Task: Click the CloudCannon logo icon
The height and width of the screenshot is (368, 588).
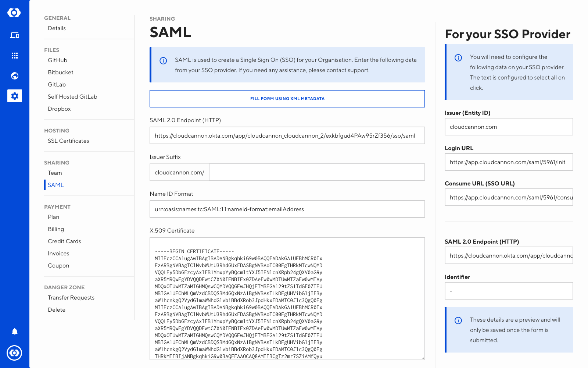Action: coord(14,13)
